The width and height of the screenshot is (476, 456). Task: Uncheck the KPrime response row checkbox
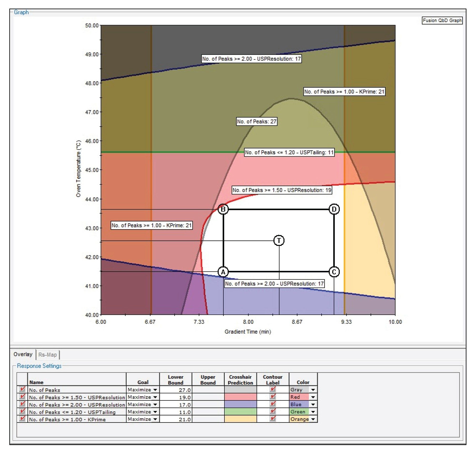pyautogui.click(x=22, y=419)
